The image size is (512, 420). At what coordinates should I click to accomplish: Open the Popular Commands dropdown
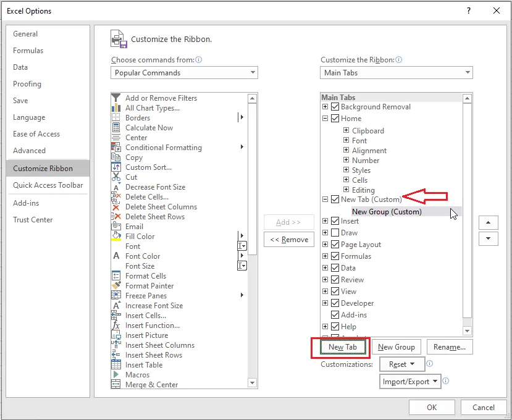point(184,72)
